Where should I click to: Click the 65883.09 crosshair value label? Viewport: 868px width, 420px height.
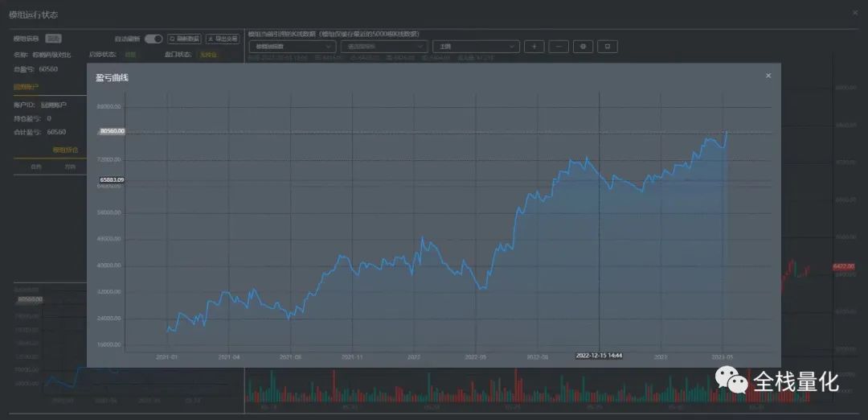click(113, 180)
